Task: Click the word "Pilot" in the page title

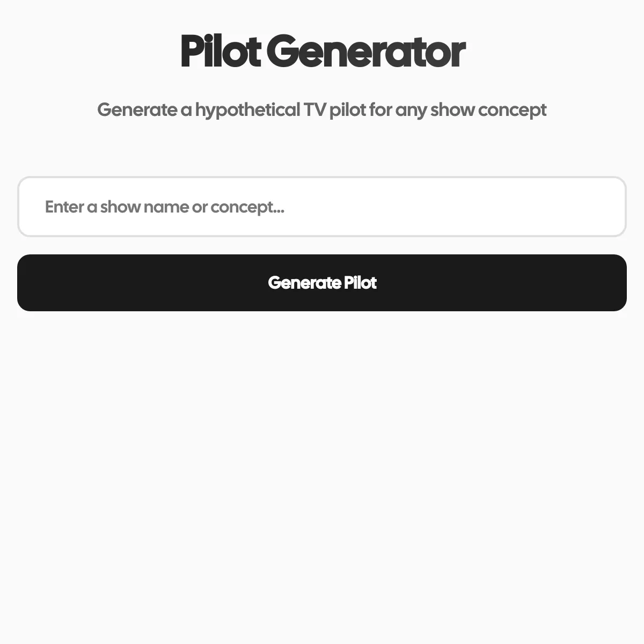Action: pyautogui.click(x=220, y=52)
